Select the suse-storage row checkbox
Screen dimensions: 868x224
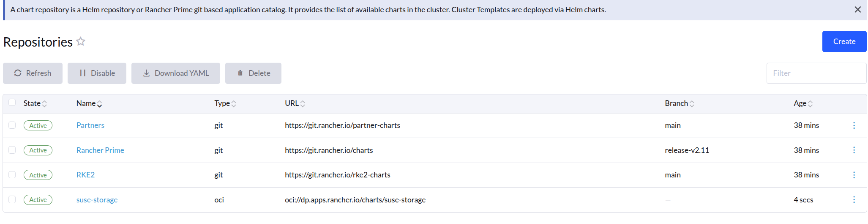coord(12,199)
